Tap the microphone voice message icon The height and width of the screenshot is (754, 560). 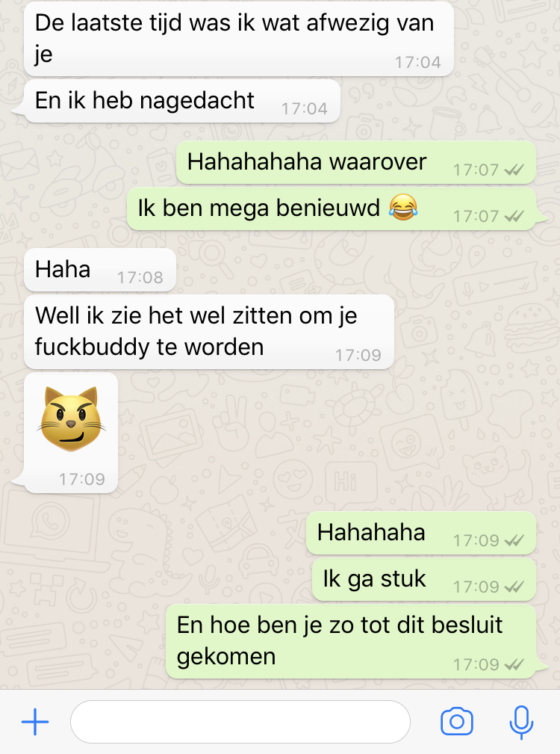click(521, 722)
